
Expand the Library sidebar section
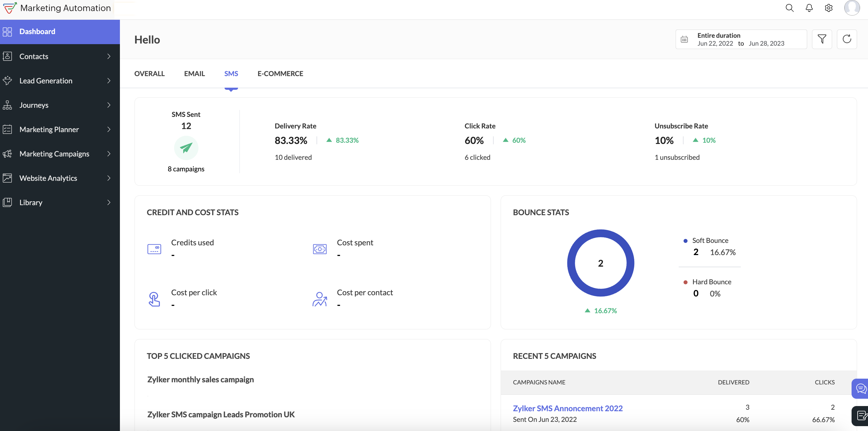tap(109, 202)
